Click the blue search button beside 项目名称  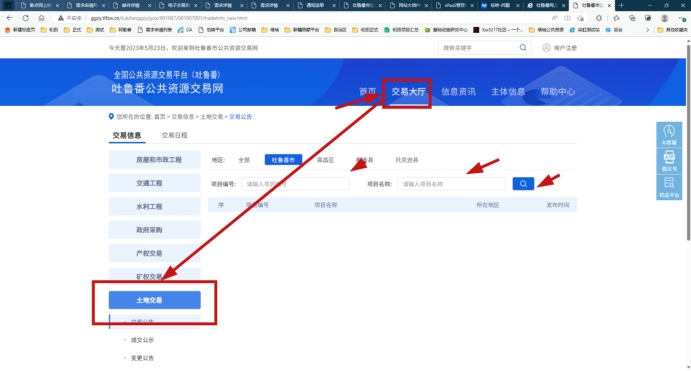[523, 184]
